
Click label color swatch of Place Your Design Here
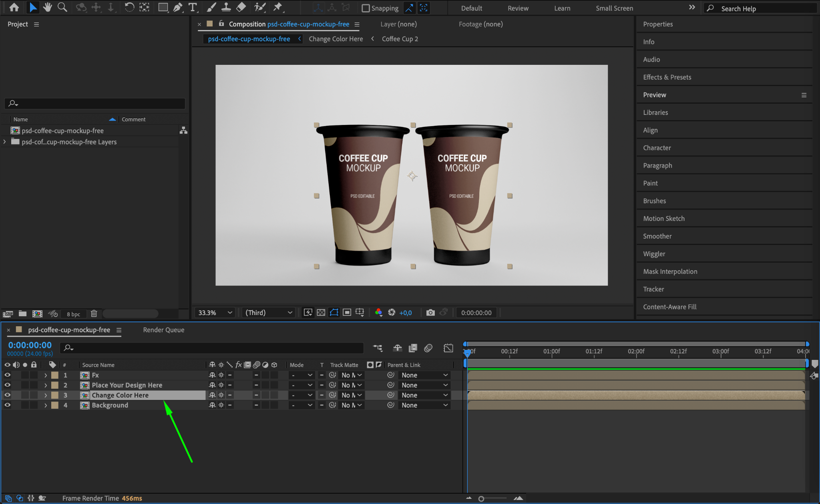[55, 385]
